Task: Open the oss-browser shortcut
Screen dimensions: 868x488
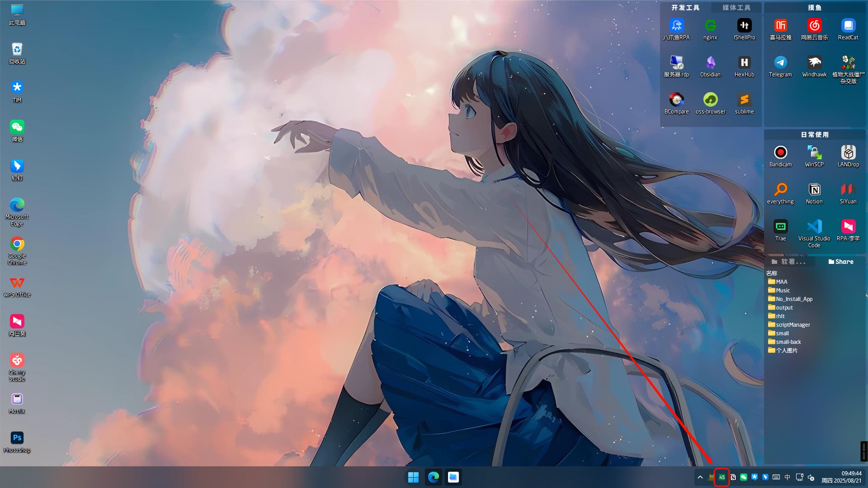Action: (x=710, y=103)
